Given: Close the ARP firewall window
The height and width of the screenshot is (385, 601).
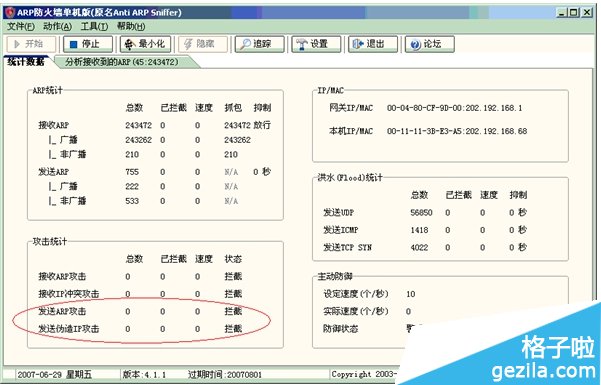Looking at the screenshot, I should [587, 13].
